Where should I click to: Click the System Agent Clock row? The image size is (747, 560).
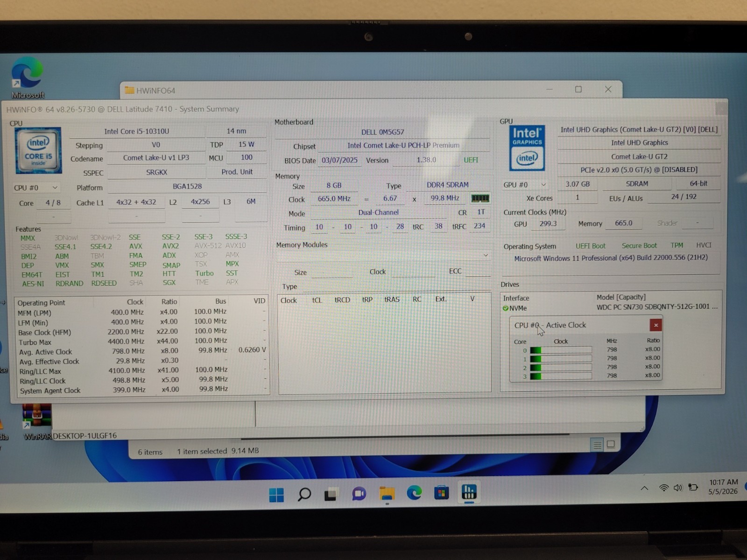[x=142, y=390]
